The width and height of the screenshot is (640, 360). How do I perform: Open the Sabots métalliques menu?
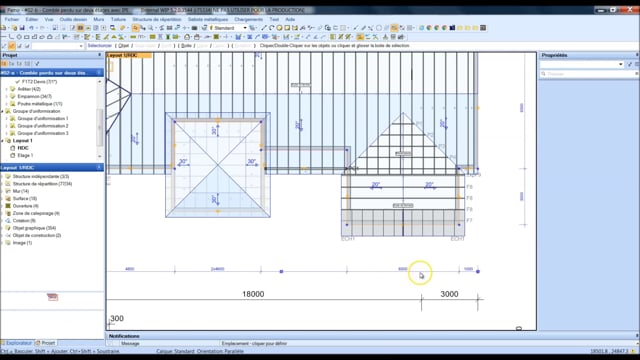click(x=208, y=19)
